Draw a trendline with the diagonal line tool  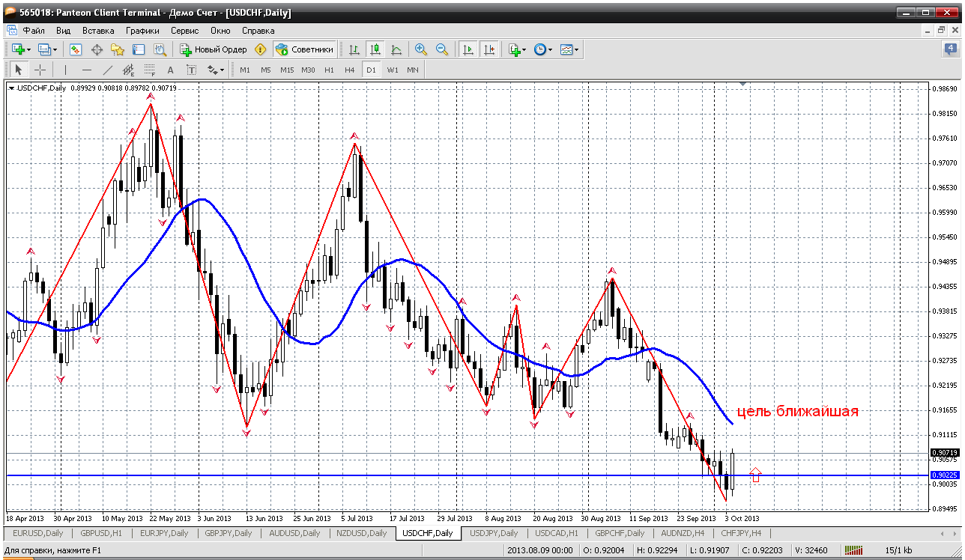click(107, 70)
